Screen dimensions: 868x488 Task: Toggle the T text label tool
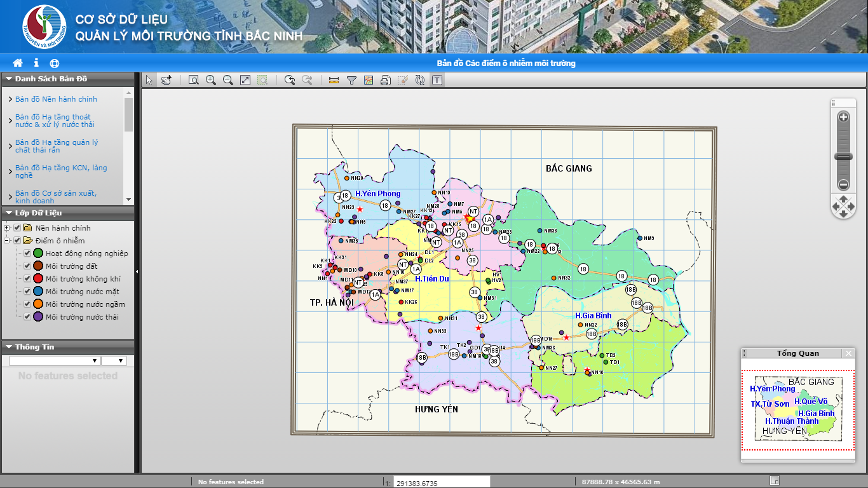[437, 80]
